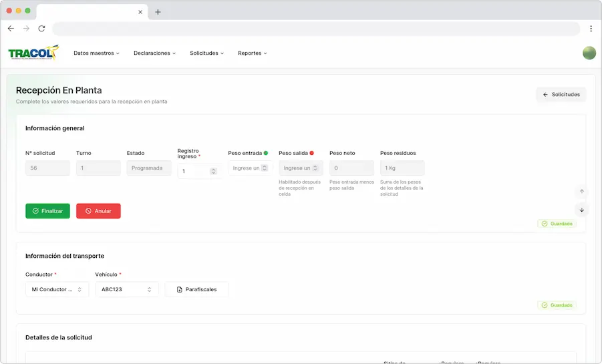The width and height of the screenshot is (602, 364).
Task: Open the Parafiscales document button
Action: (x=196, y=289)
